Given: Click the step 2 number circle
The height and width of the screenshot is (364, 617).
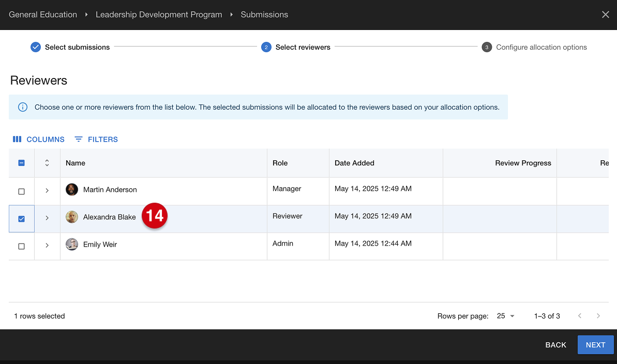Looking at the screenshot, I should [266, 47].
